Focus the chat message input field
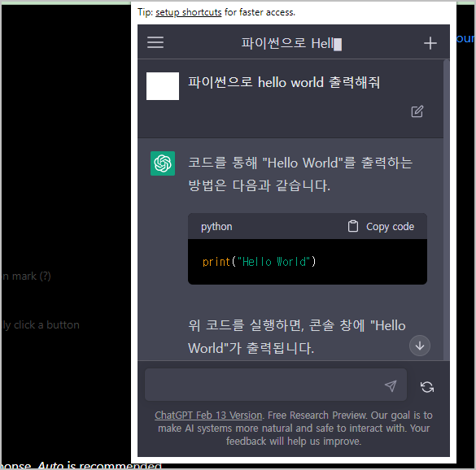 tap(276, 385)
